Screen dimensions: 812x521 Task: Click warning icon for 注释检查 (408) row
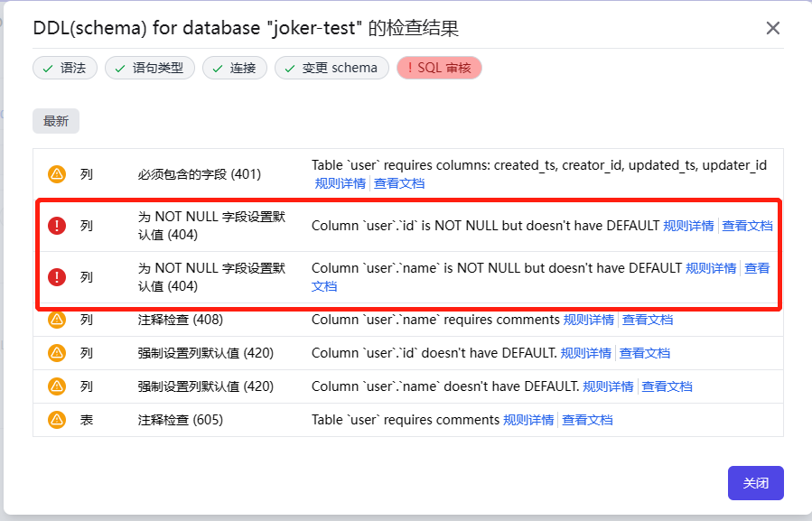[57, 320]
